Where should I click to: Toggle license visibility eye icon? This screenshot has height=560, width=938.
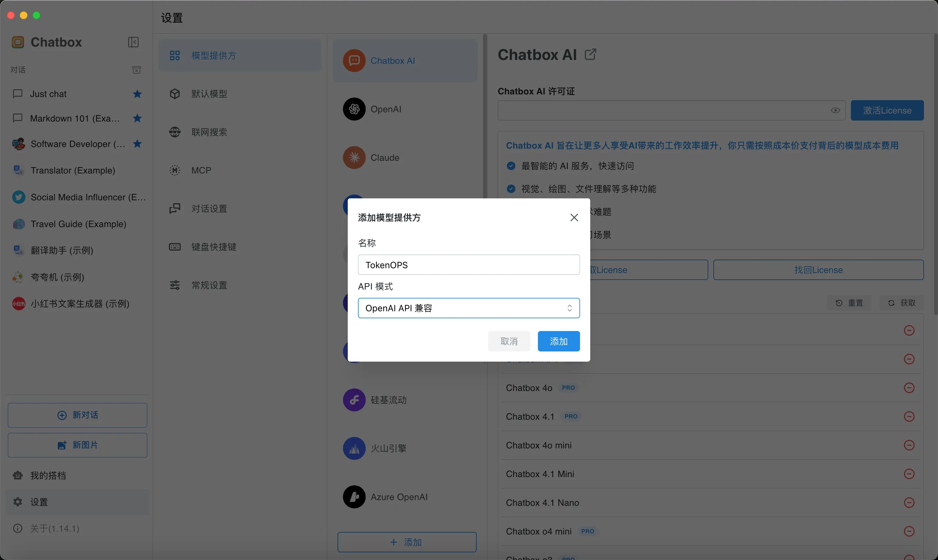tap(835, 110)
